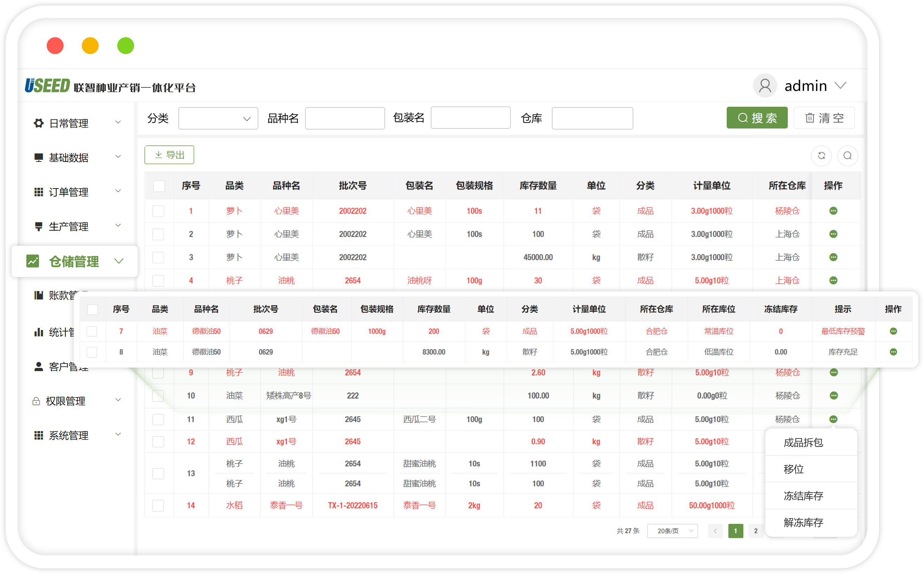Click the 导出 export button
This screenshot has width=924, height=574.
point(169,154)
